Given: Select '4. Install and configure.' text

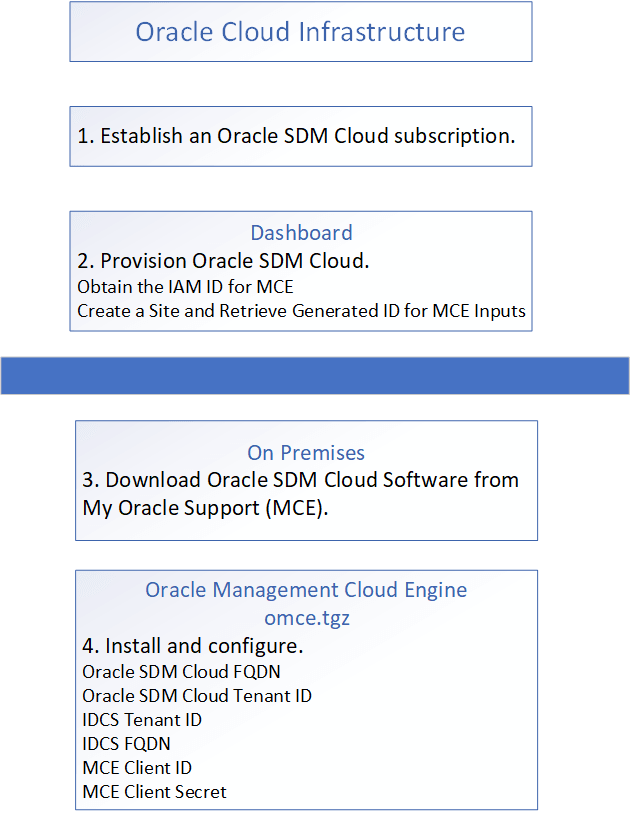Looking at the screenshot, I should (x=193, y=646).
